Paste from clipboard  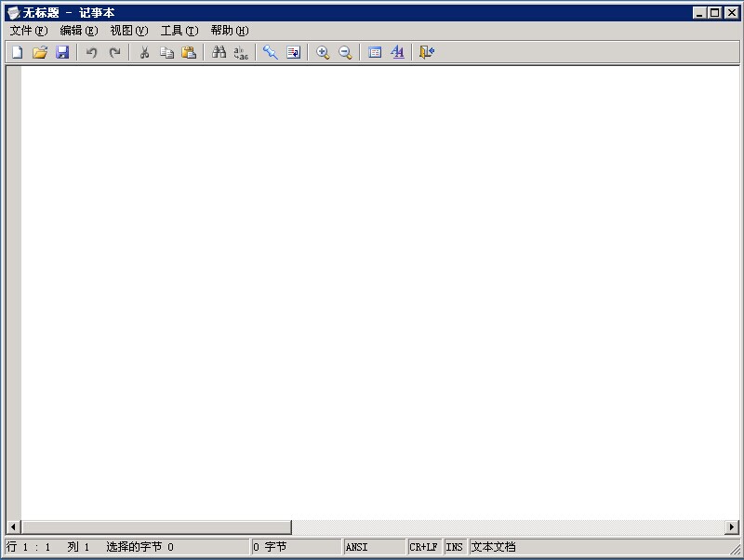coord(190,52)
